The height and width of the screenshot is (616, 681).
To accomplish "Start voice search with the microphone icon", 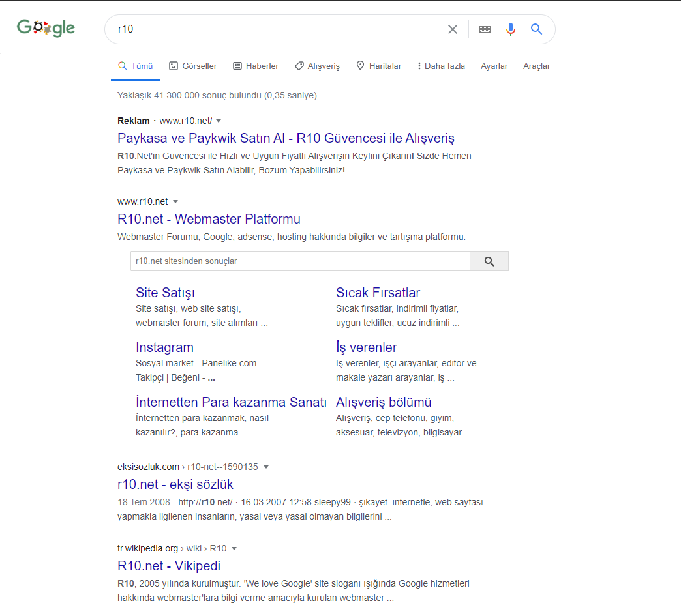I will [x=511, y=29].
